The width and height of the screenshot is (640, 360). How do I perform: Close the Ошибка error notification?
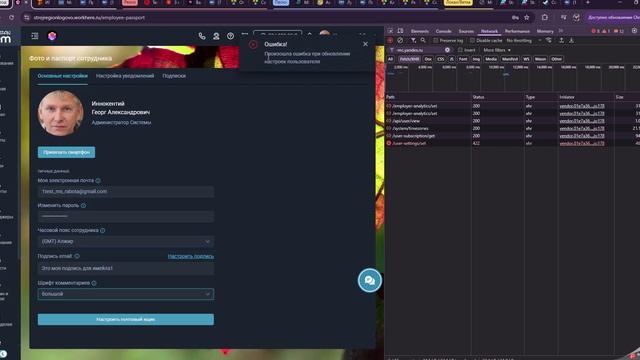(365, 44)
